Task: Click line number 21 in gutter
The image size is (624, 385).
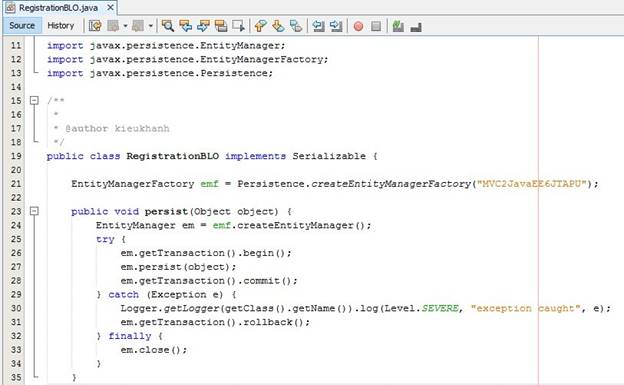Action: click(x=16, y=184)
